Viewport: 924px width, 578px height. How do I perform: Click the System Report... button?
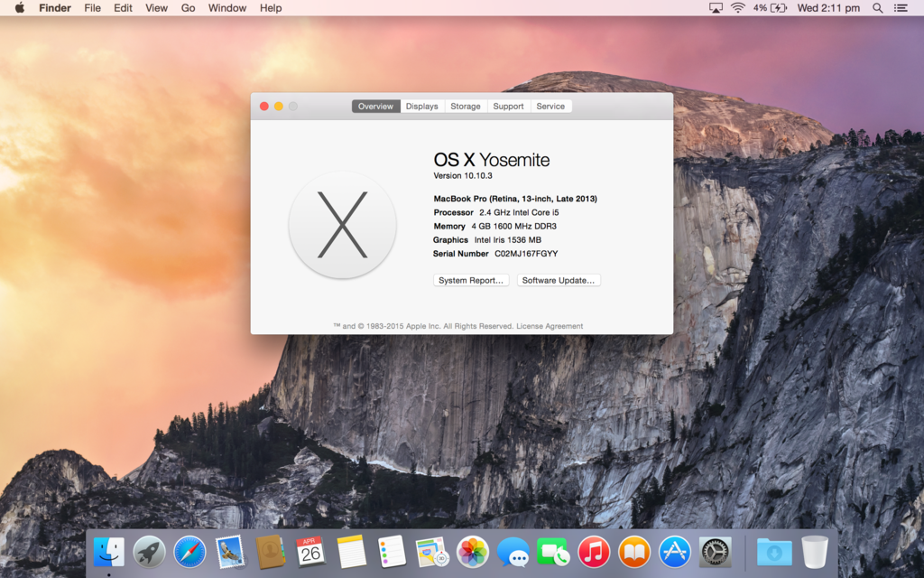tap(471, 280)
